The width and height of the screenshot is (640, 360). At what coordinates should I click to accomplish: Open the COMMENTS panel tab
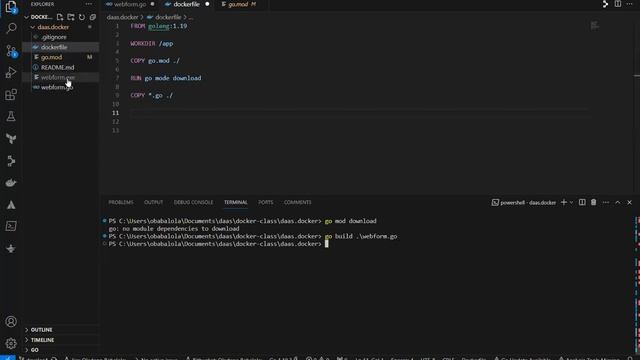click(x=298, y=202)
